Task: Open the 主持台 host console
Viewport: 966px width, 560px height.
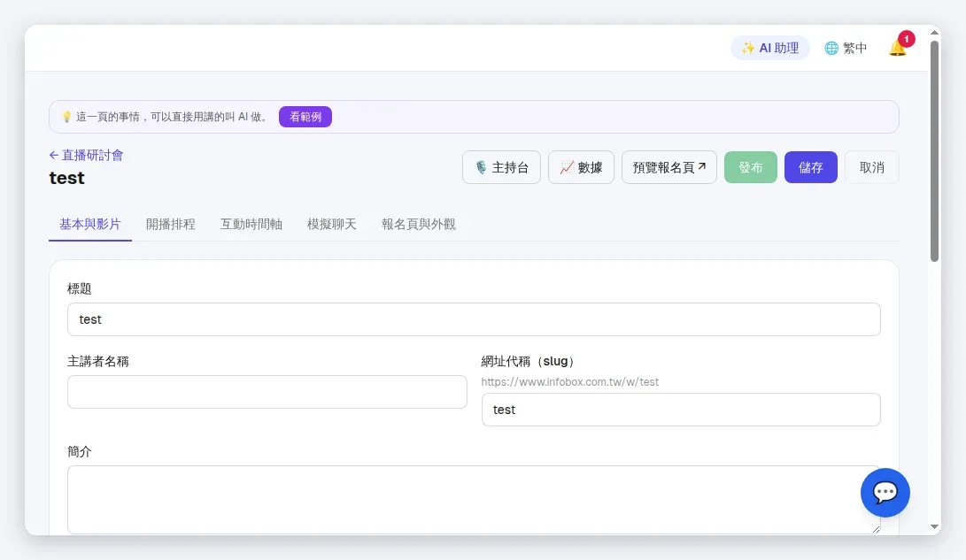Action: click(501, 167)
